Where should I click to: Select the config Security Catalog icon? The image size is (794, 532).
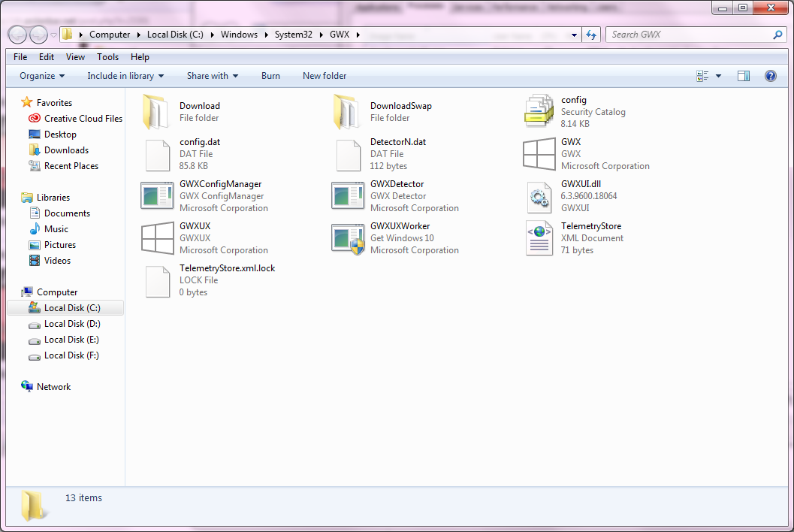(539, 111)
